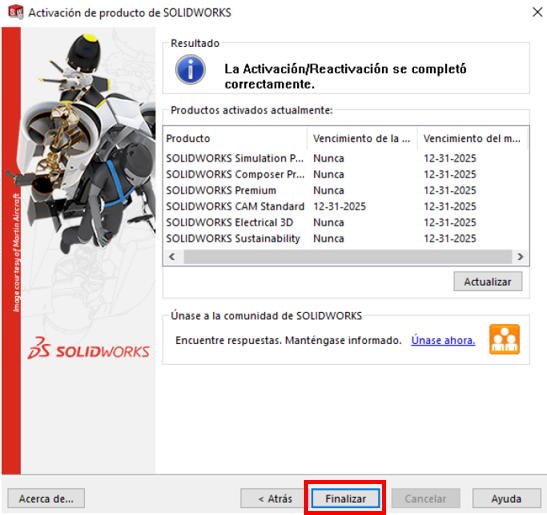Click the Vencimiento del m... column header
The image size is (547, 515).
pyautogui.click(x=472, y=139)
